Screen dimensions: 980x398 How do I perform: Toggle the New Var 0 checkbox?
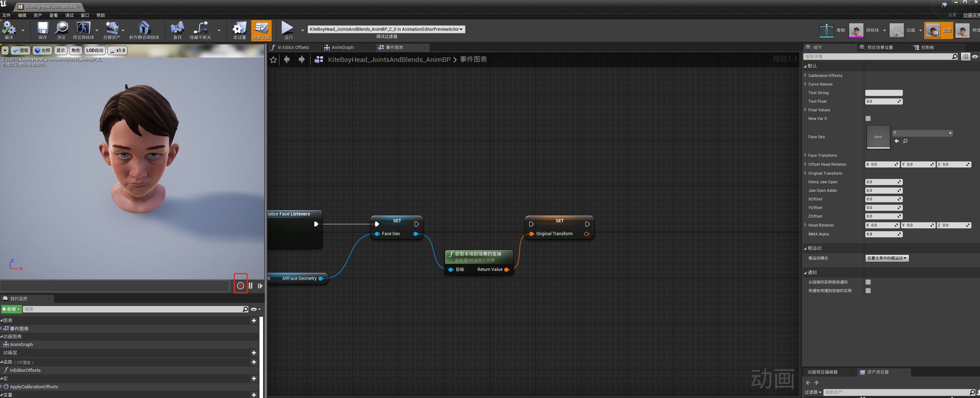(868, 118)
